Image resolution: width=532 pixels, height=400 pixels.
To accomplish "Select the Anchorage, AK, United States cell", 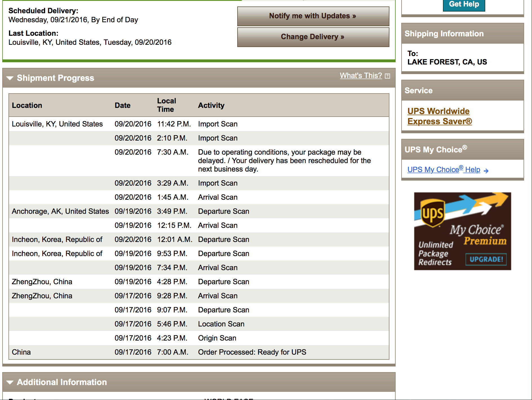I will tap(60, 211).
